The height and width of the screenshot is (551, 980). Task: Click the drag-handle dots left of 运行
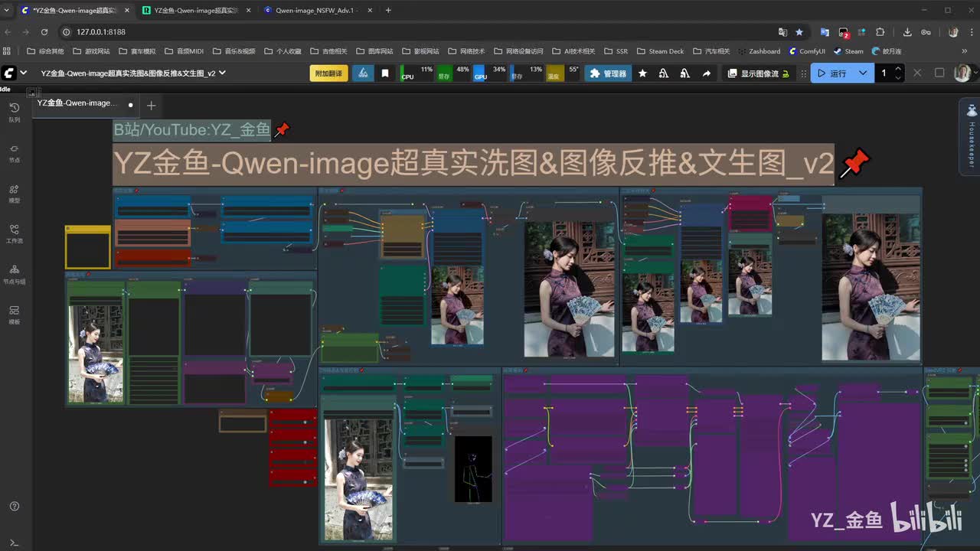pyautogui.click(x=803, y=73)
